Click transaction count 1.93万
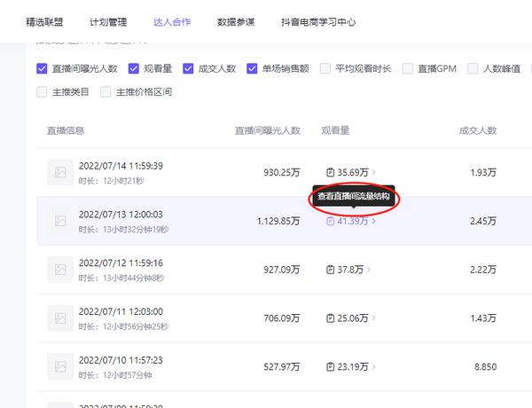The width and height of the screenshot is (532, 408). click(483, 172)
